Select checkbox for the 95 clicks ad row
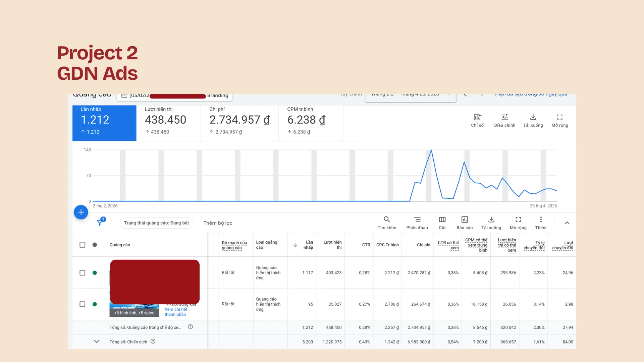The image size is (644, 362). click(x=82, y=304)
